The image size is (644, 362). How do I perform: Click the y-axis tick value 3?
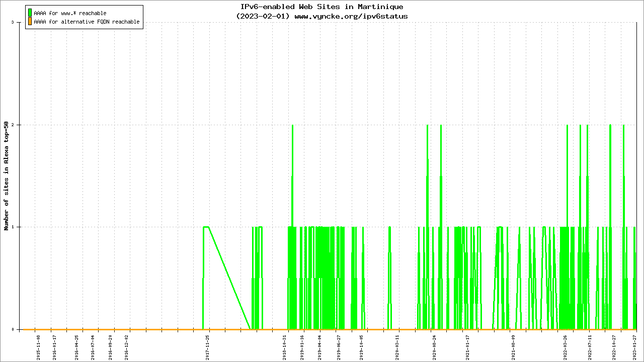tap(19, 22)
